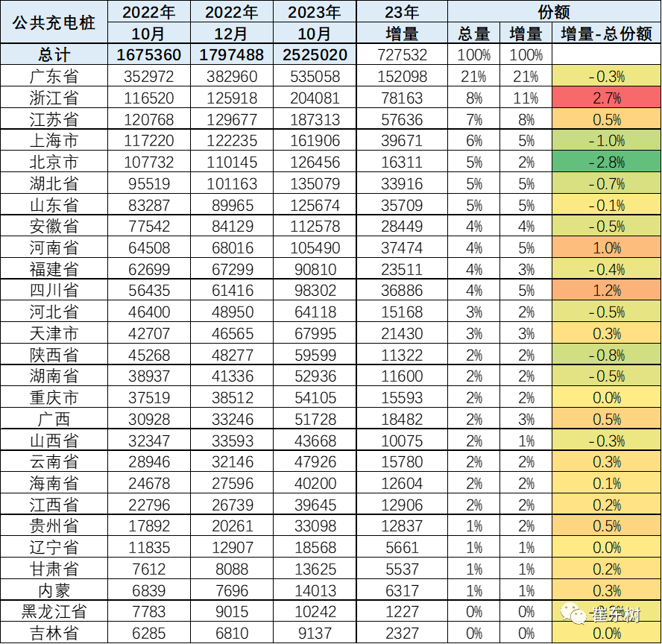
Task: Select the 江西省 row label
Action: (54, 505)
